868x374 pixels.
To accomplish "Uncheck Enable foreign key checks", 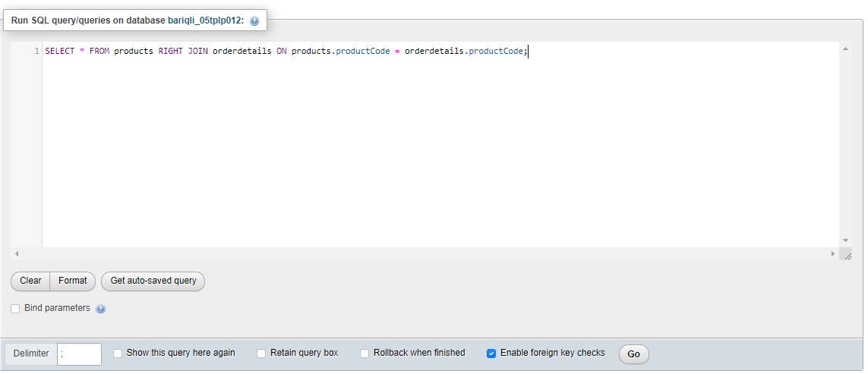I will click(491, 354).
